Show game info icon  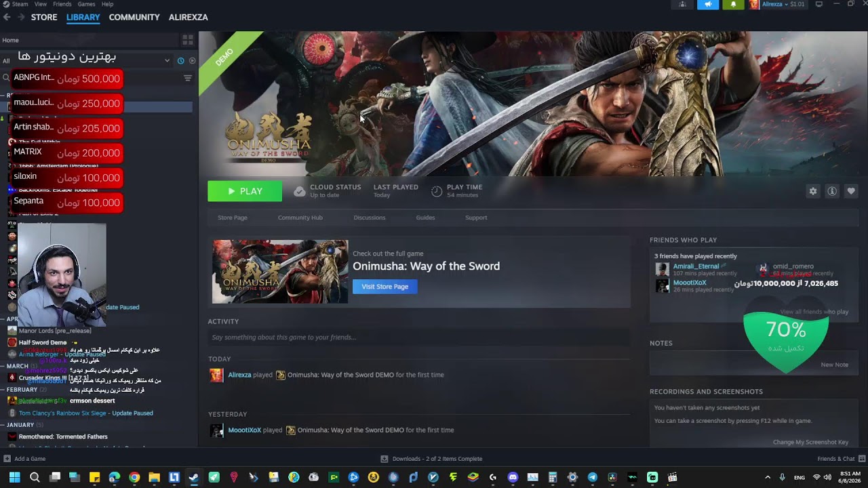[832, 191]
